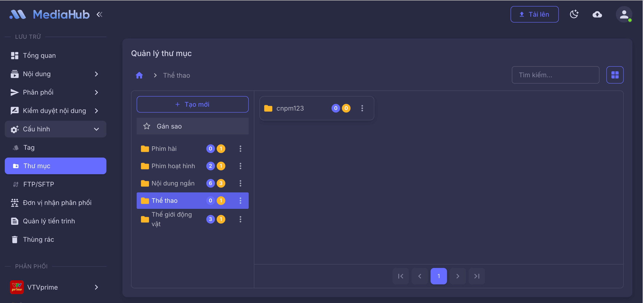Go to the last page
The height and width of the screenshot is (303, 644).
coord(476,276)
